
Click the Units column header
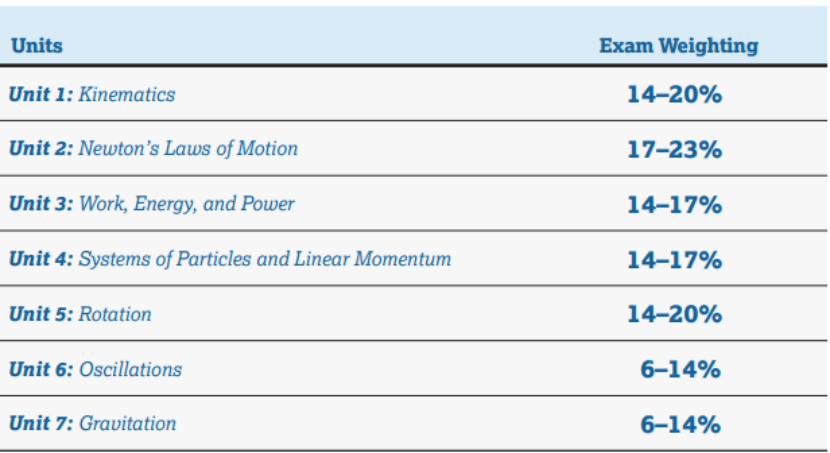(x=37, y=46)
